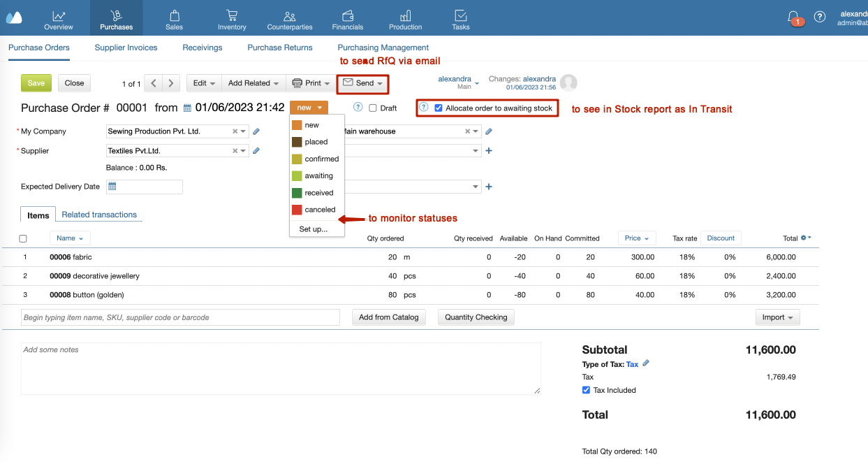Open the Overview section

click(x=59, y=19)
